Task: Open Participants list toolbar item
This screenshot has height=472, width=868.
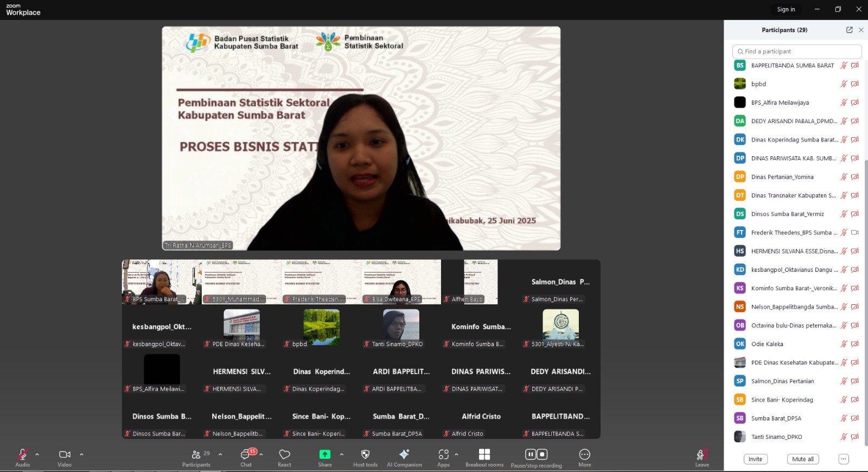Action: [x=196, y=455]
